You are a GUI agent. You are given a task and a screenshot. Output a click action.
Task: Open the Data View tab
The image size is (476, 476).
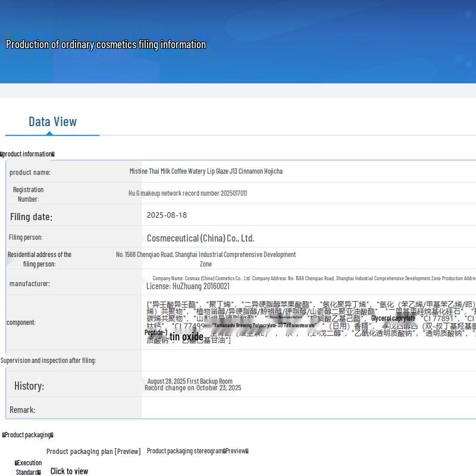point(52,122)
